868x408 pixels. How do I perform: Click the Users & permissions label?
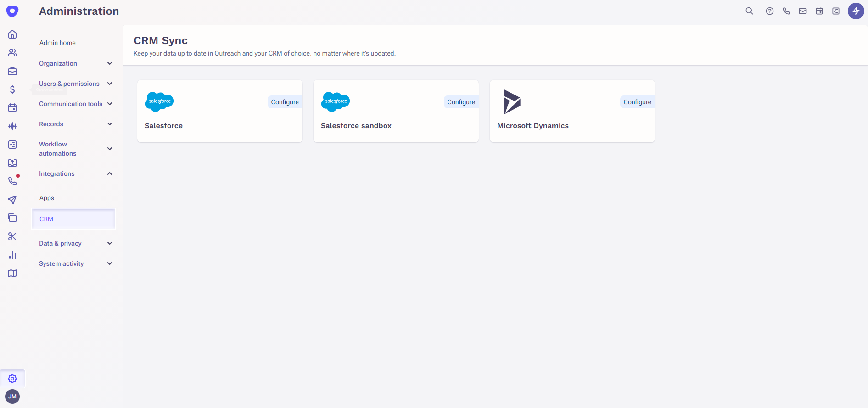click(x=69, y=84)
